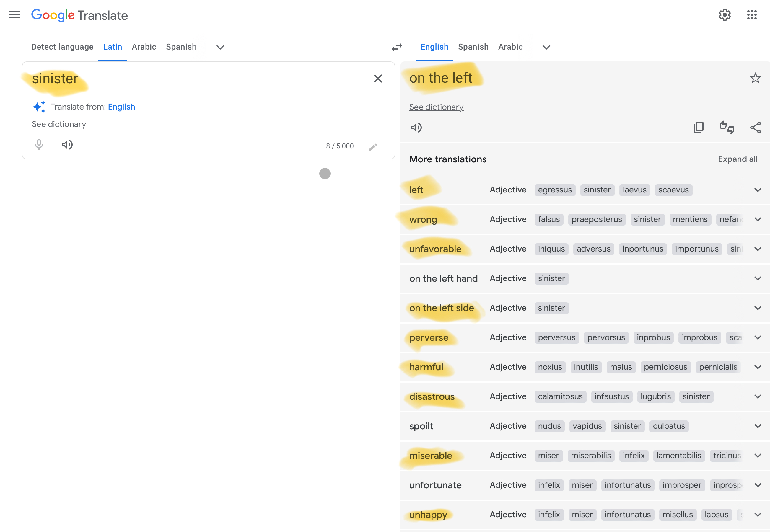The height and width of the screenshot is (532, 770).
Task: Click Expand all translations
Action: [737, 159]
